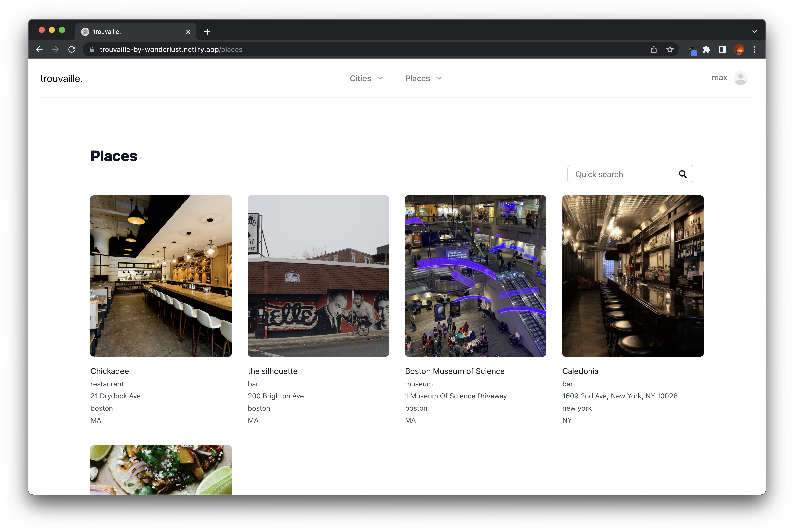Click the browser forward arrow
794x532 pixels.
(55, 50)
